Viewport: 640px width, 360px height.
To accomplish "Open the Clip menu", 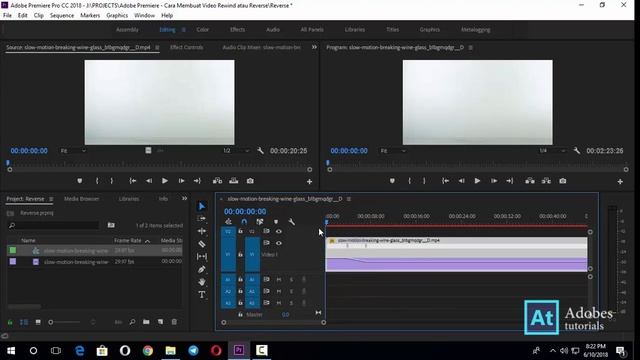I will (39, 16).
